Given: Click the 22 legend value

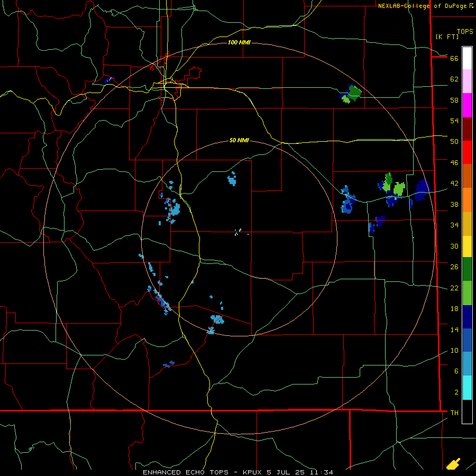Looking at the screenshot, I should pos(454,288).
